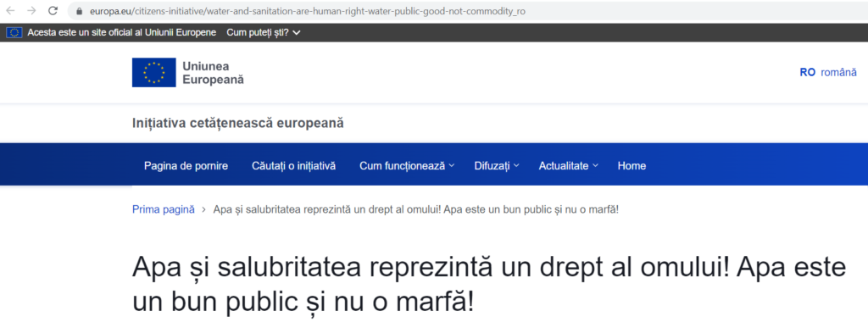Click the browser forward arrow
Screen dimensions: 868x322
(31, 10)
